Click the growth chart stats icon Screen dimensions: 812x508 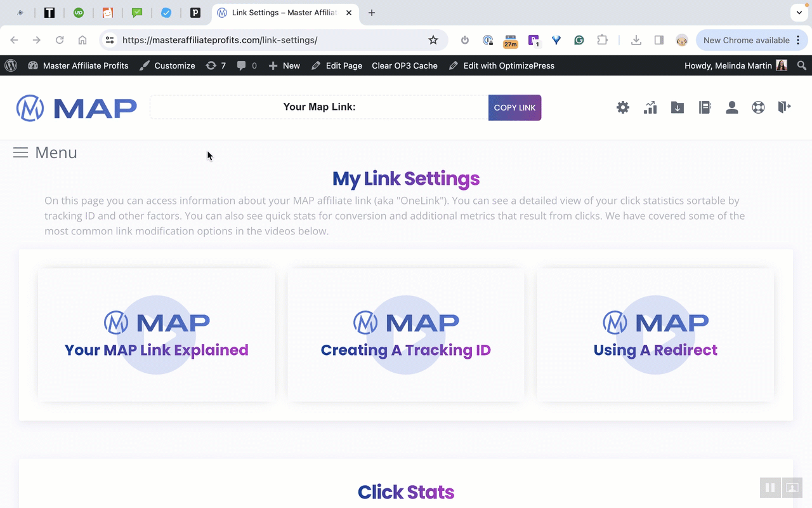click(x=650, y=108)
